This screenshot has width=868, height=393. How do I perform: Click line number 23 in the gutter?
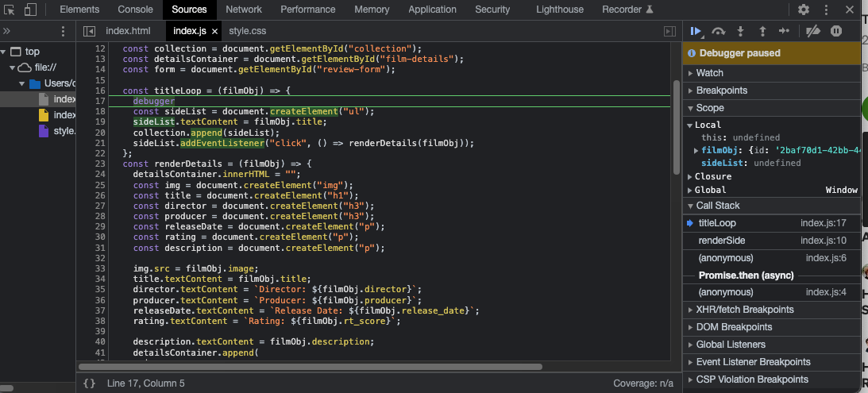point(100,164)
